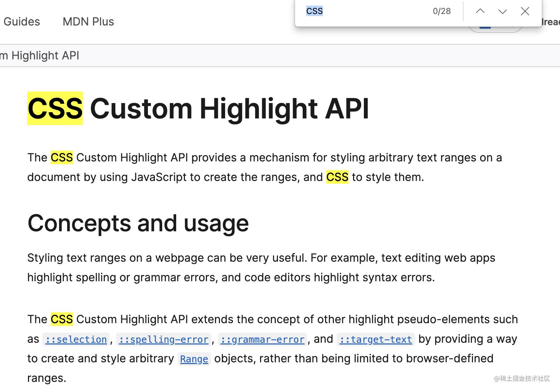The width and height of the screenshot is (560, 392).
Task: Follow the ::grammar-error link
Action: [263, 339]
